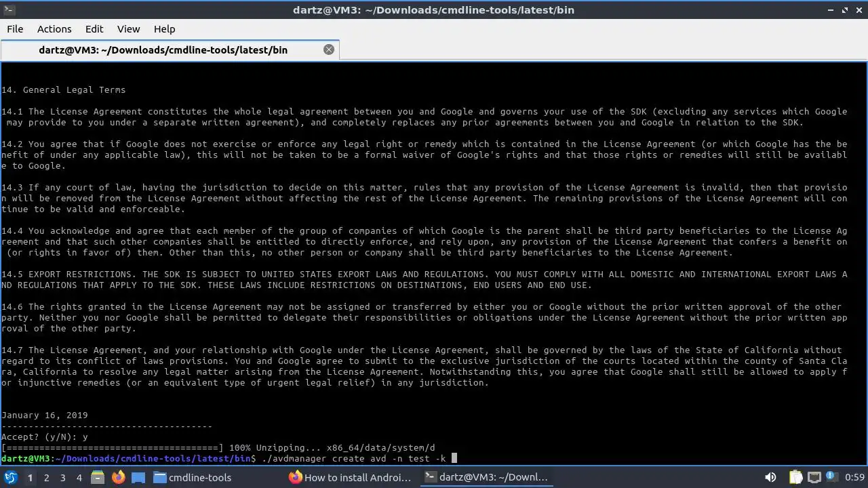Click the 0:59 panel clock
The width and height of the screenshot is (868, 488).
point(854,477)
